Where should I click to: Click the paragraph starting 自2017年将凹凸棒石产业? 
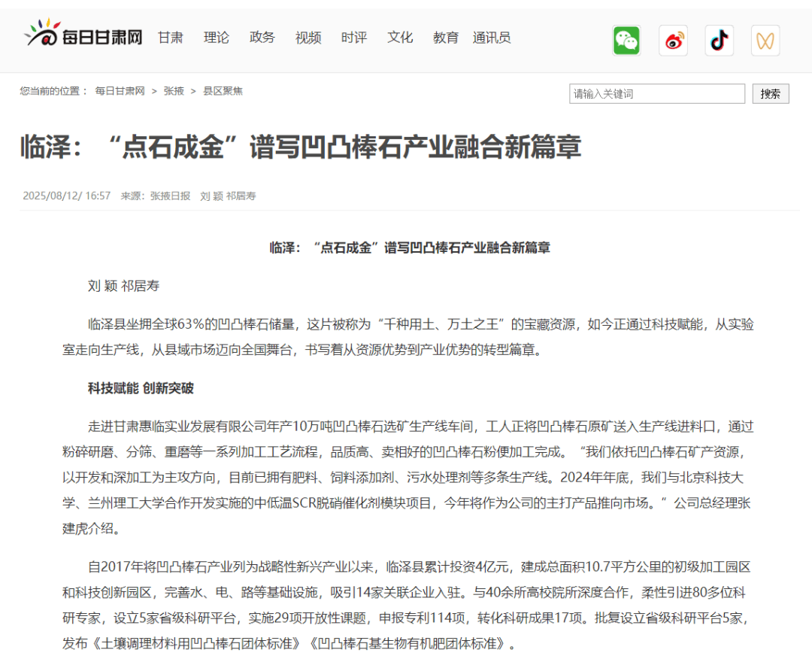408,605
